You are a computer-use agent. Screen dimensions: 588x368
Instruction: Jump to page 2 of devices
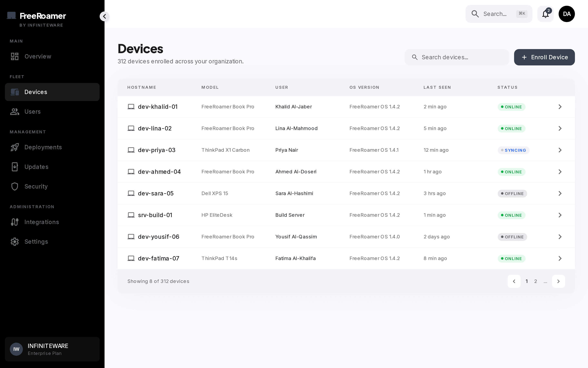[x=536, y=281]
